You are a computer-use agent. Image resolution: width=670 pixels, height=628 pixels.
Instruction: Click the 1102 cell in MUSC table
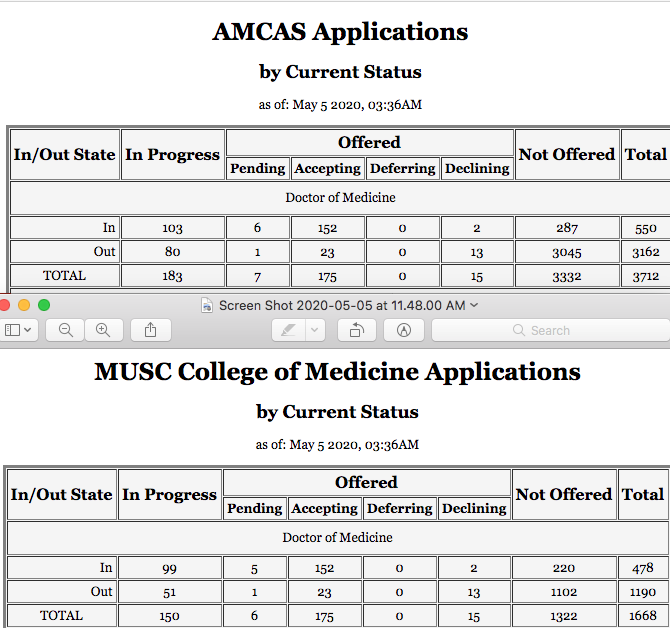[x=564, y=592]
